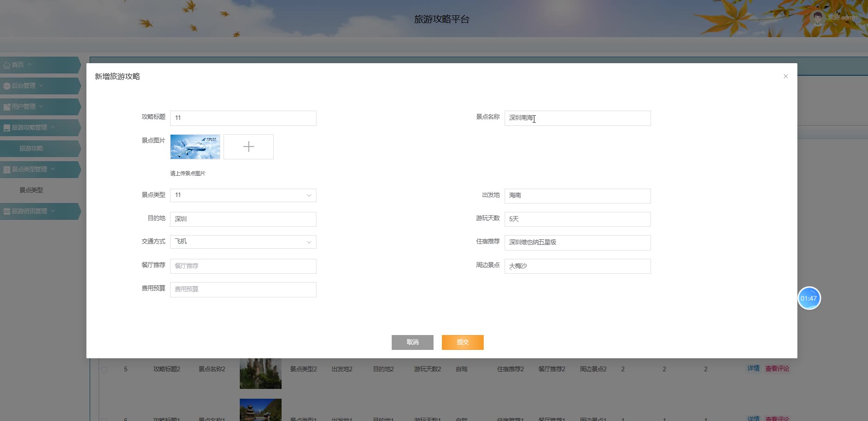
Task: Click the 游玩天数 input field
Action: click(578, 219)
